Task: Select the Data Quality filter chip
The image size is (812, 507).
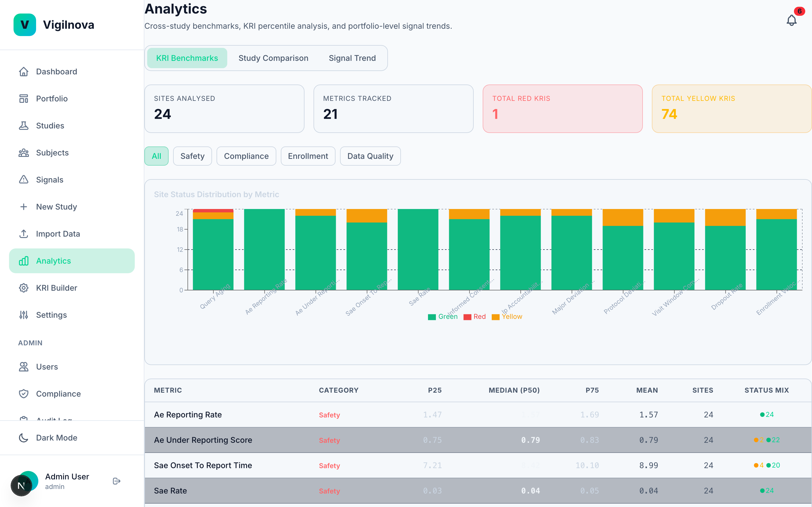Action: click(370, 155)
